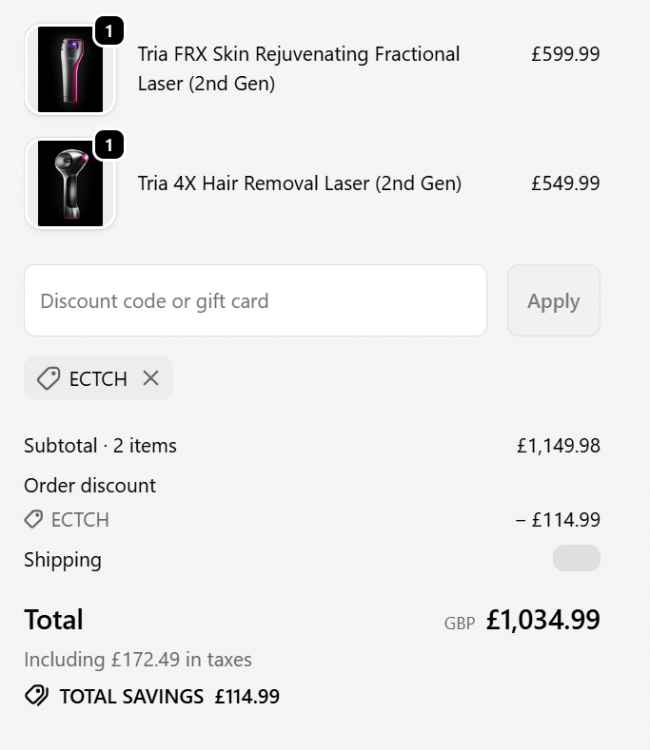Click quantity badge on Tria 4X item
Image resolution: width=650 pixels, height=750 pixels.
pos(108,146)
